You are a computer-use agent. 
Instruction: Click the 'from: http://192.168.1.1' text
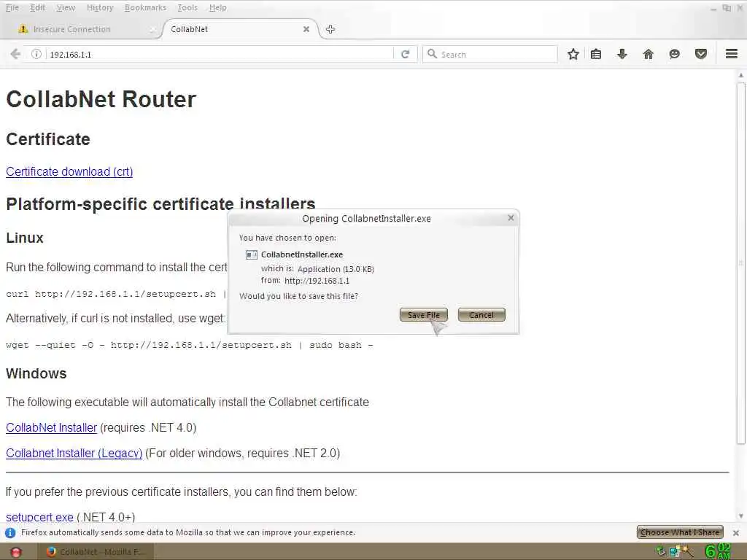(x=306, y=281)
